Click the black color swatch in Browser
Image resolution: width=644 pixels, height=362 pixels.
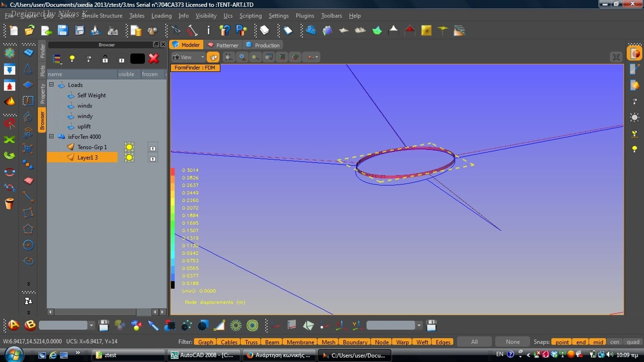(137, 59)
